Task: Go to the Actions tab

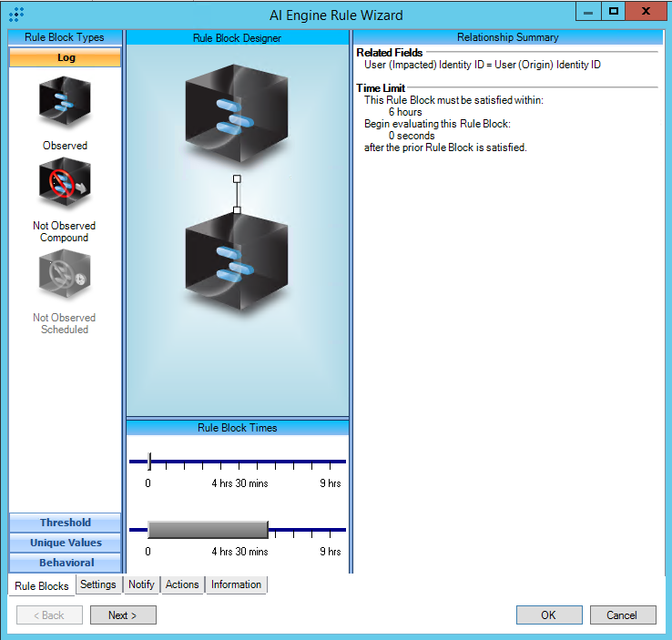Action: click(x=182, y=584)
